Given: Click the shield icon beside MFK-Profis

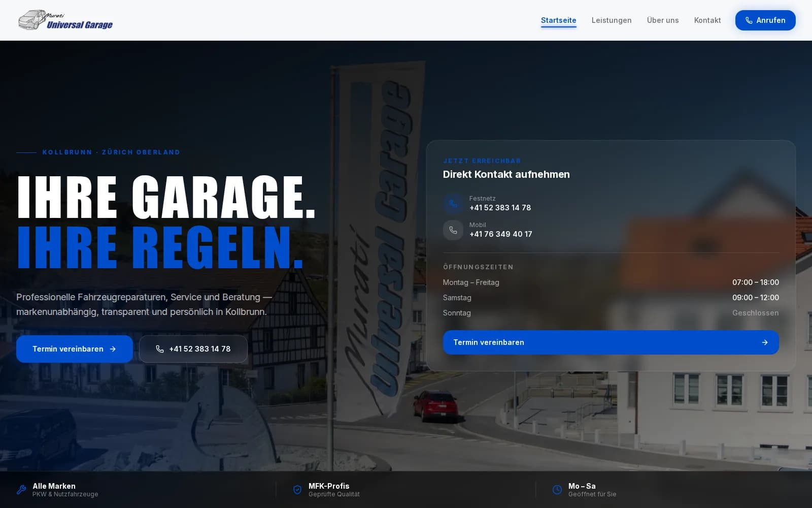Looking at the screenshot, I should (297, 490).
